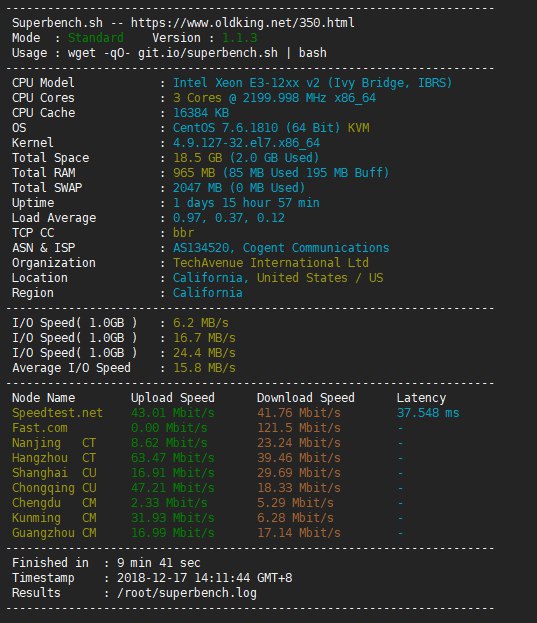Click the git.io/superbench.sh usage command
537x623 pixels.
pos(208,53)
